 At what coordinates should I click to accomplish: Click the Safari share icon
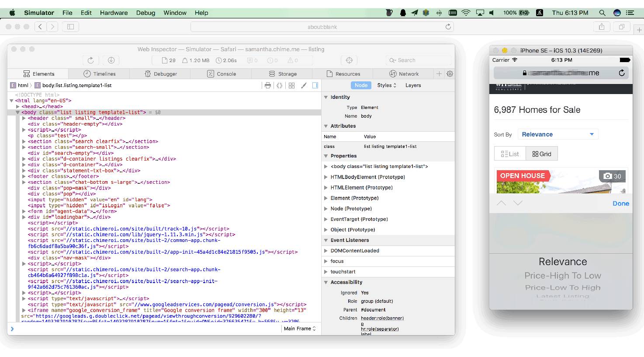[x=602, y=27]
